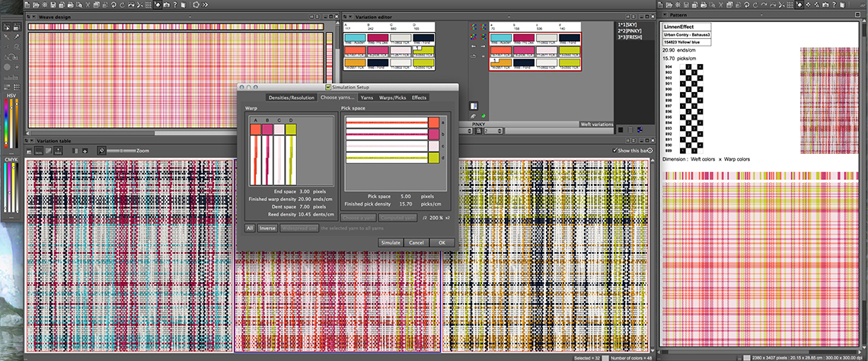Click Cancel in Simulation Setup
868x361 pixels.
416,242
